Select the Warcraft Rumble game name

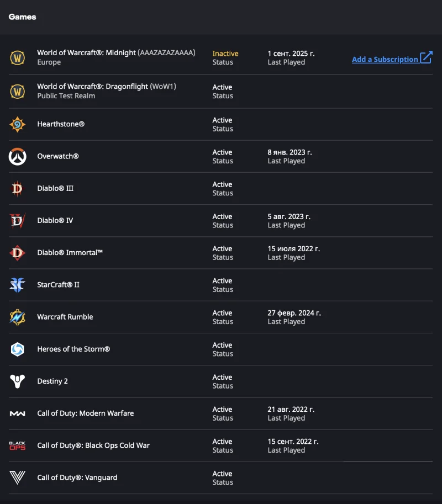coord(65,317)
